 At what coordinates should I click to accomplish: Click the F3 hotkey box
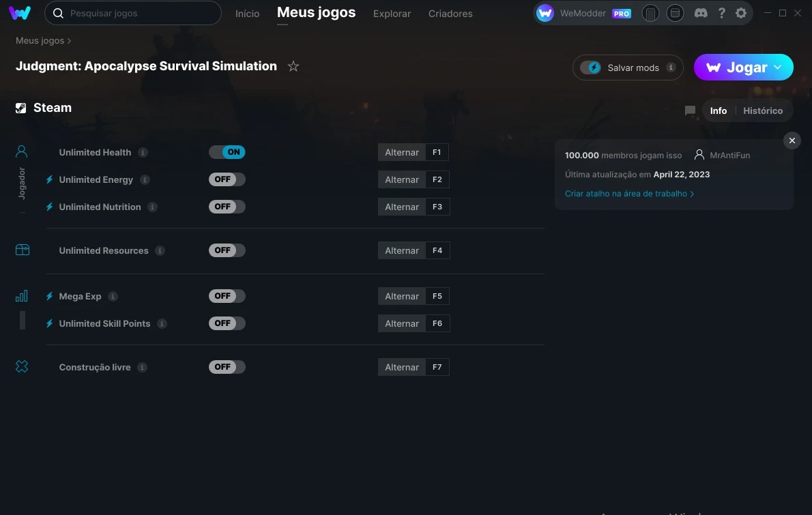pos(437,207)
